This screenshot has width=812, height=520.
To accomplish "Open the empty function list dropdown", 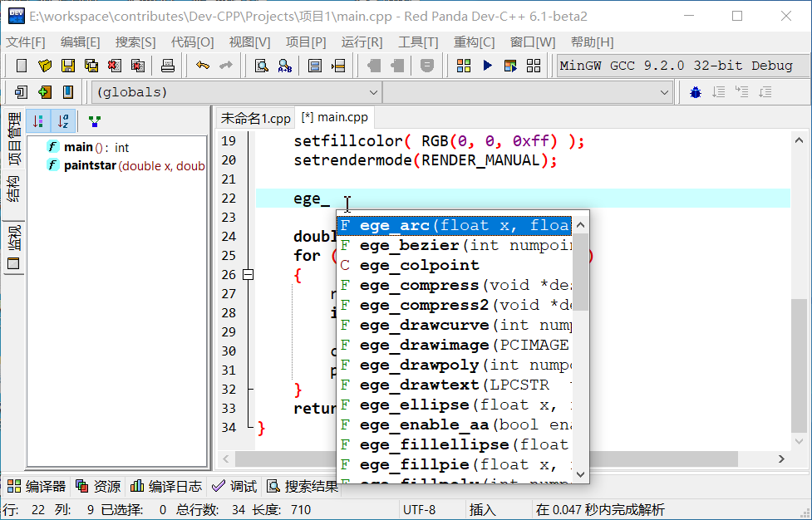I will (x=528, y=92).
